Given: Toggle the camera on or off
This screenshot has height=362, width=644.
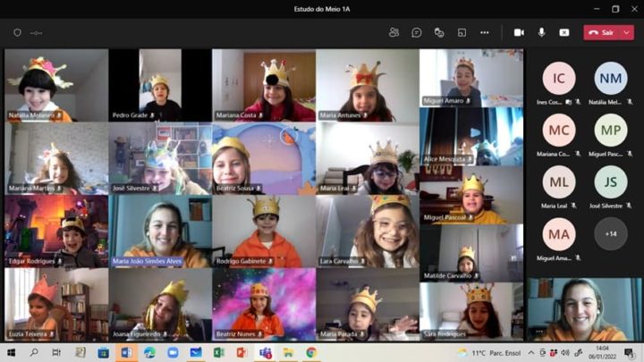Looking at the screenshot, I should click(519, 32).
